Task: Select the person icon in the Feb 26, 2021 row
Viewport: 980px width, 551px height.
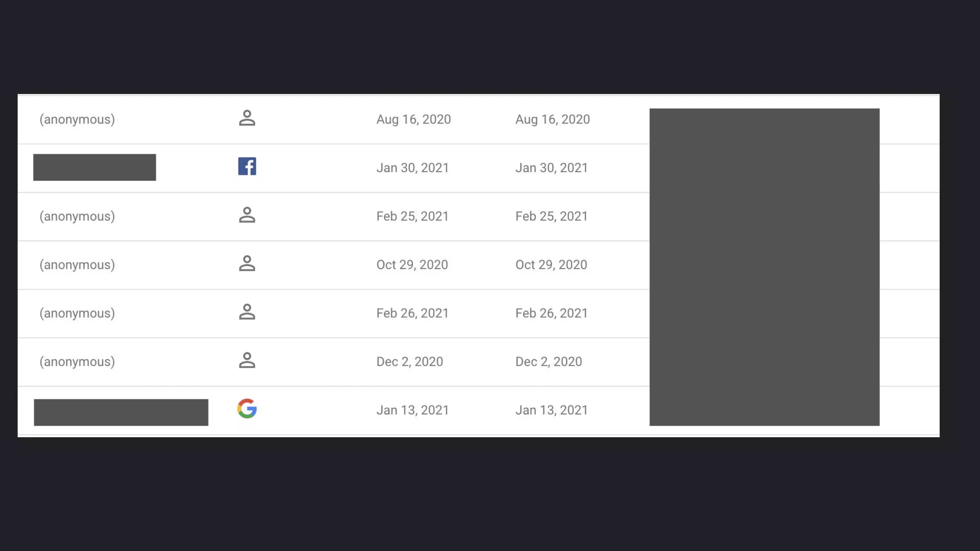Action: pos(247,312)
